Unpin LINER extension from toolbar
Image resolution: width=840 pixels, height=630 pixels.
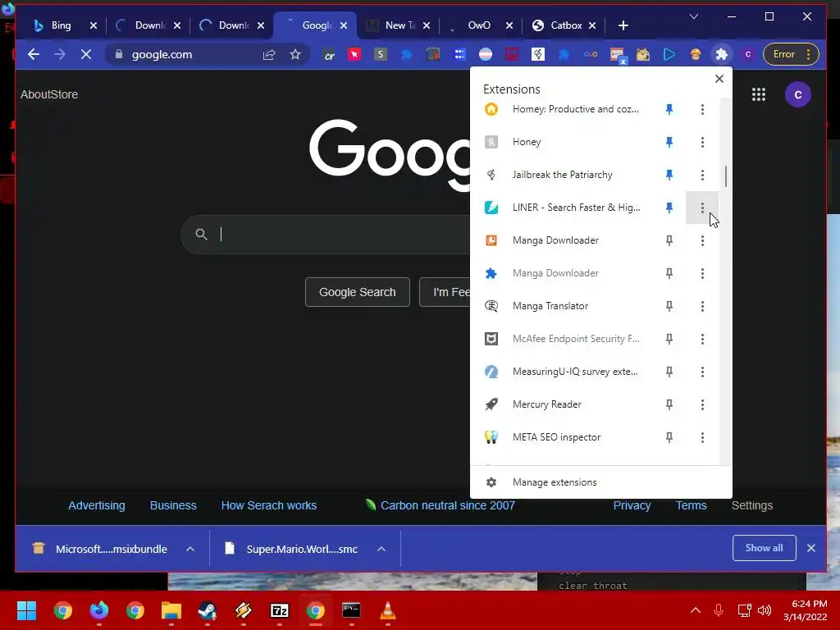(669, 208)
